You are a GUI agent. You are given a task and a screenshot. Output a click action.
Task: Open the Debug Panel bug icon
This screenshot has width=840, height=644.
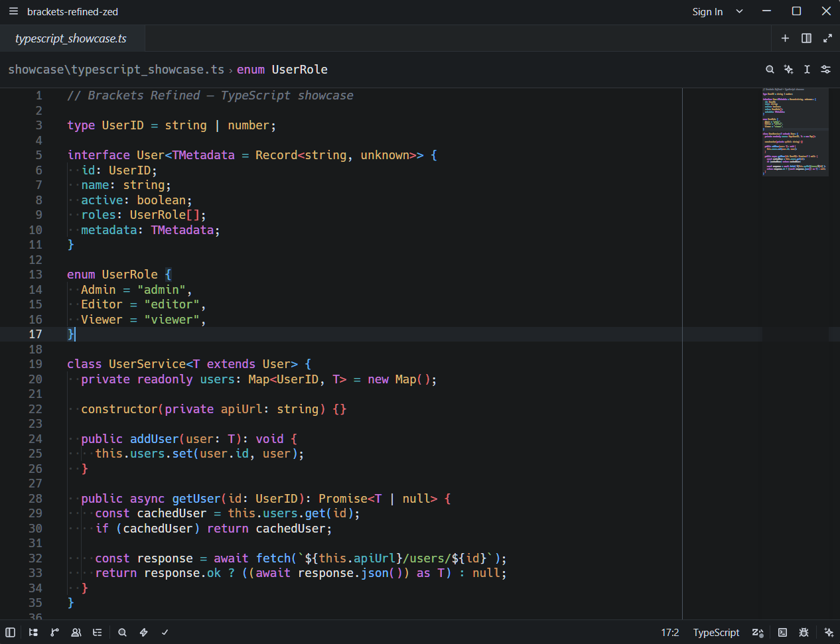[x=804, y=633]
